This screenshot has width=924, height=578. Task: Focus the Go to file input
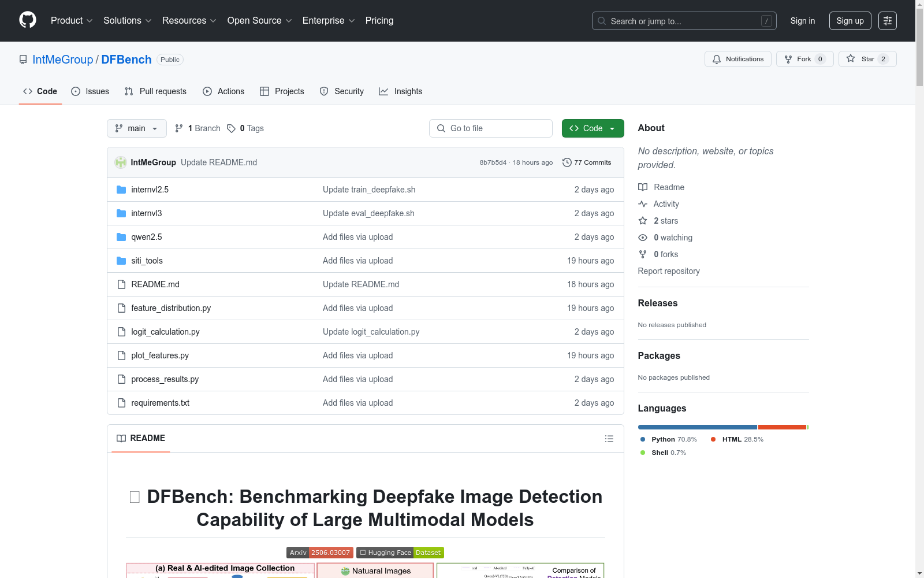click(491, 128)
